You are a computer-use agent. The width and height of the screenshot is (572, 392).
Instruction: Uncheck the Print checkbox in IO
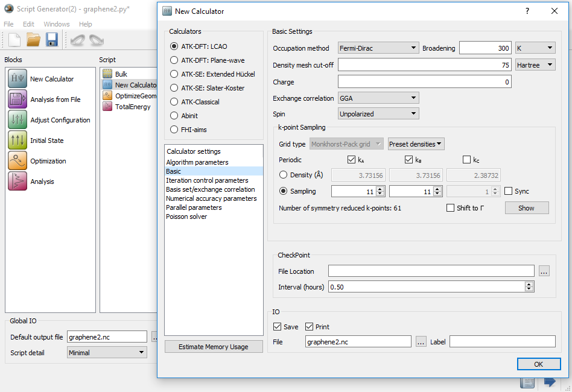point(309,326)
